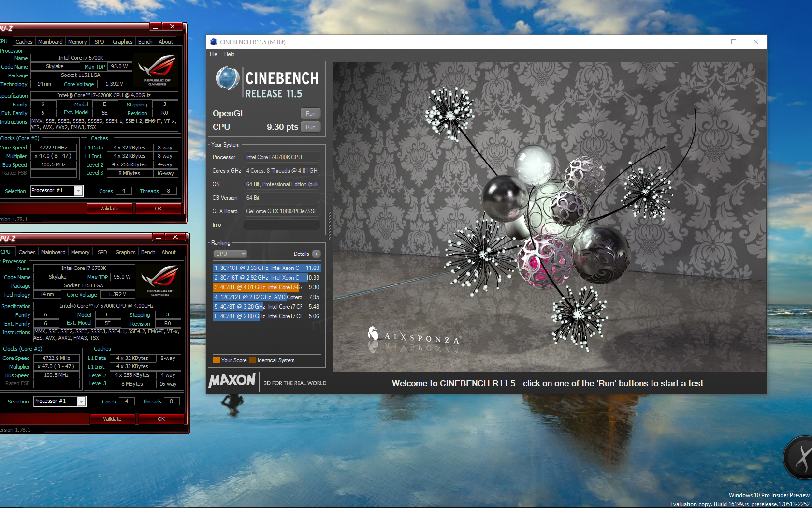
Task: Open SPD tab in bottom CPU-Z window
Action: pyautogui.click(x=102, y=252)
